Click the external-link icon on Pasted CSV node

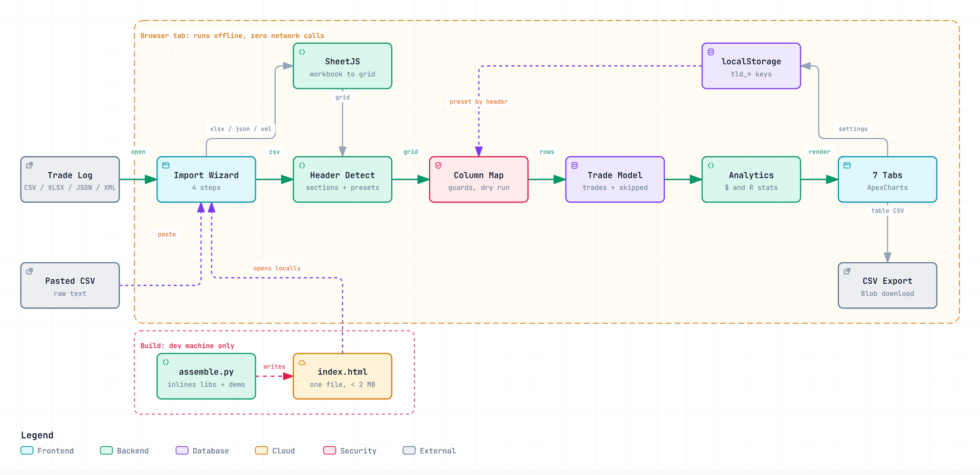tap(30, 271)
